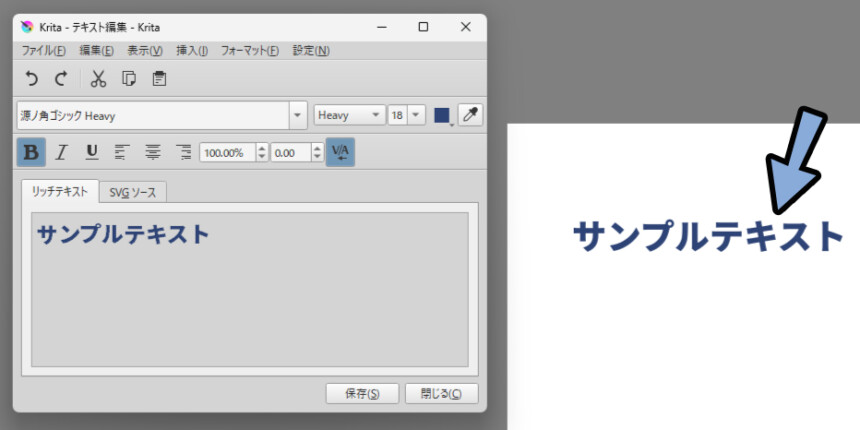
Task: Toggle Bold formatting off
Action: [32, 152]
